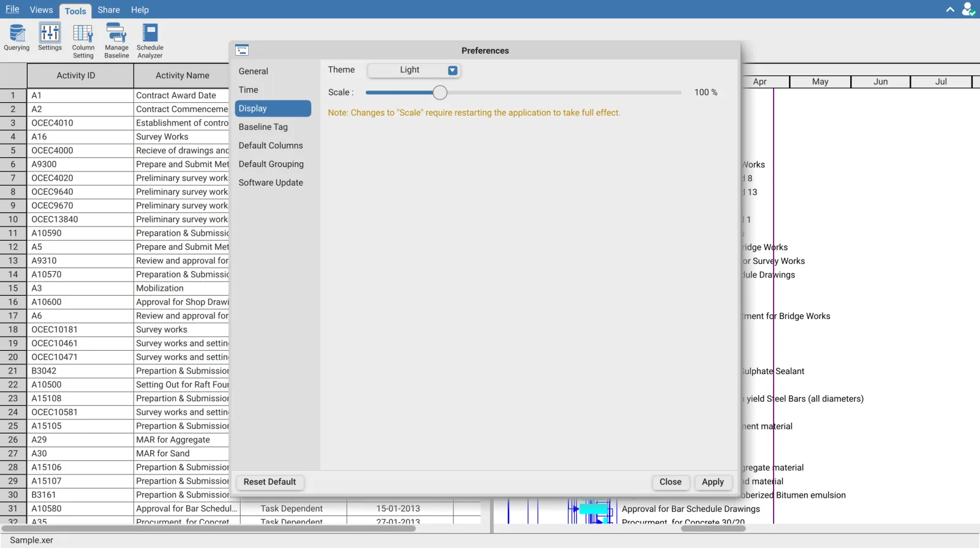Click the Activity Name column header
Screen dimensions: 980x548
182,75
